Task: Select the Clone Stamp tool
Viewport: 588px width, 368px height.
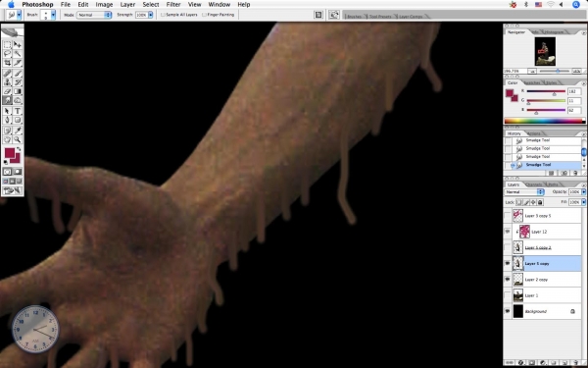Action: [x=7, y=82]
